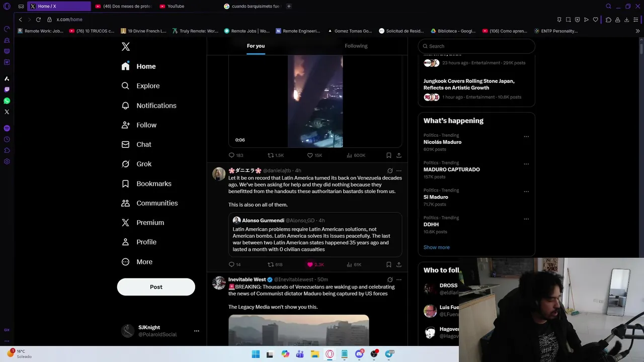
Task: Click the X logo above the sidebar menu
Action: coord(126,47)
